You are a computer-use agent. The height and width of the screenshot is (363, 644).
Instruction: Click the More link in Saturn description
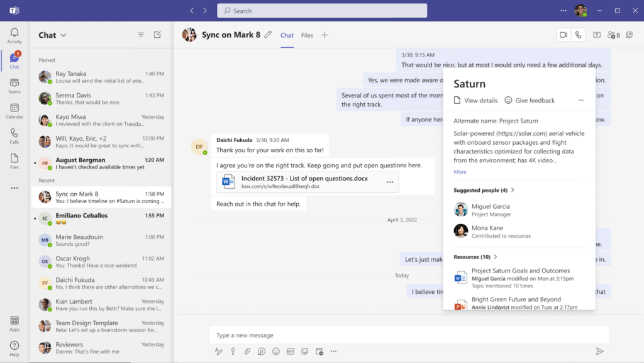(x=460, y=172)
